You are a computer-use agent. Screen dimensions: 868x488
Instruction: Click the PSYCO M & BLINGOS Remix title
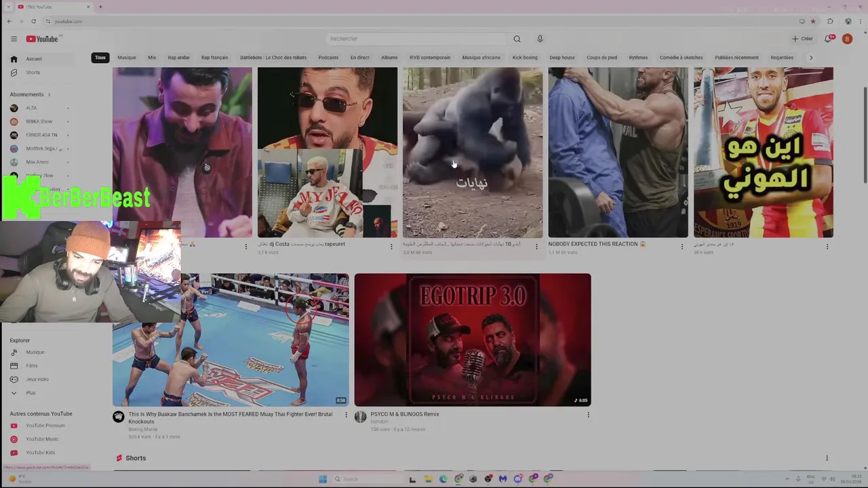coord(405,414)
